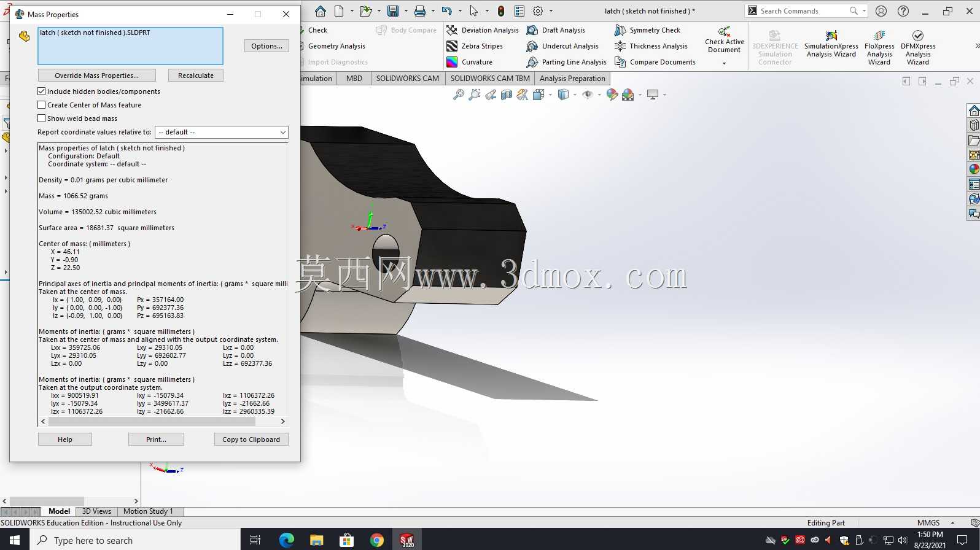Expand the Check Active Document dropdown arrow

click(724, 63)
